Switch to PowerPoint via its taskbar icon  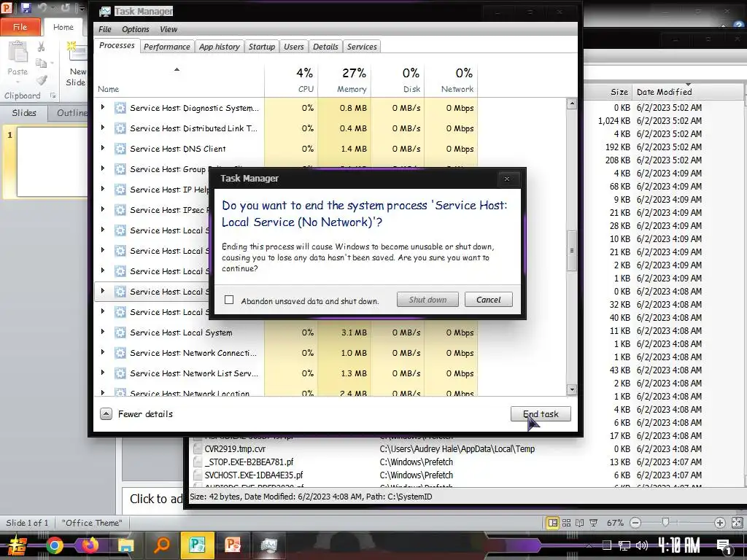pos(233,545)
